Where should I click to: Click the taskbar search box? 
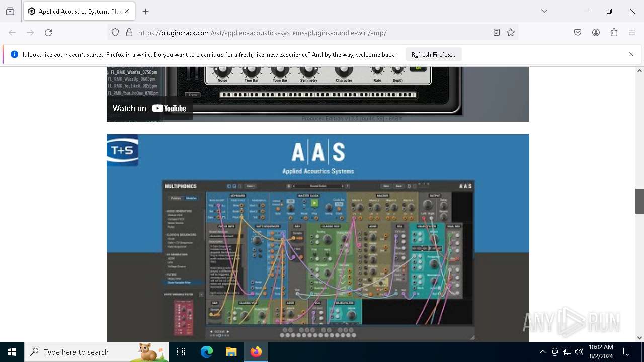click(x=97, y=352)
